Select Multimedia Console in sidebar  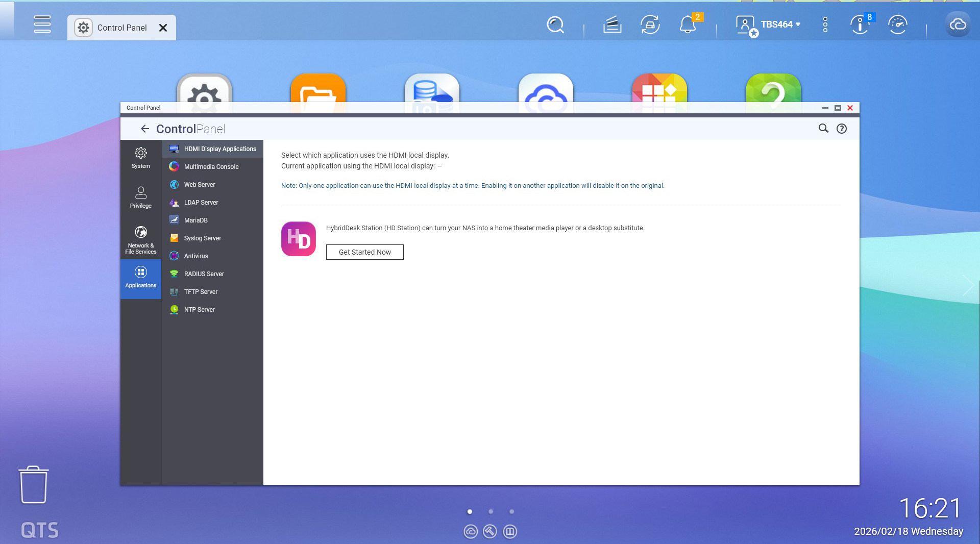click(x=211, y=167)
